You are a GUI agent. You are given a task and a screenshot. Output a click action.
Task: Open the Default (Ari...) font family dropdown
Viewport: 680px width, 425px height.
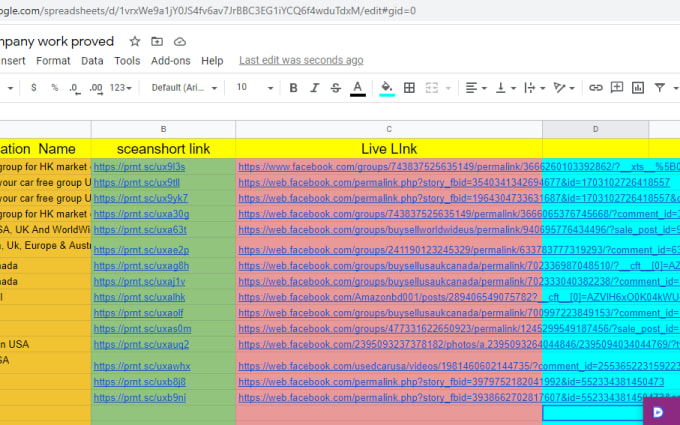(184, 88)
